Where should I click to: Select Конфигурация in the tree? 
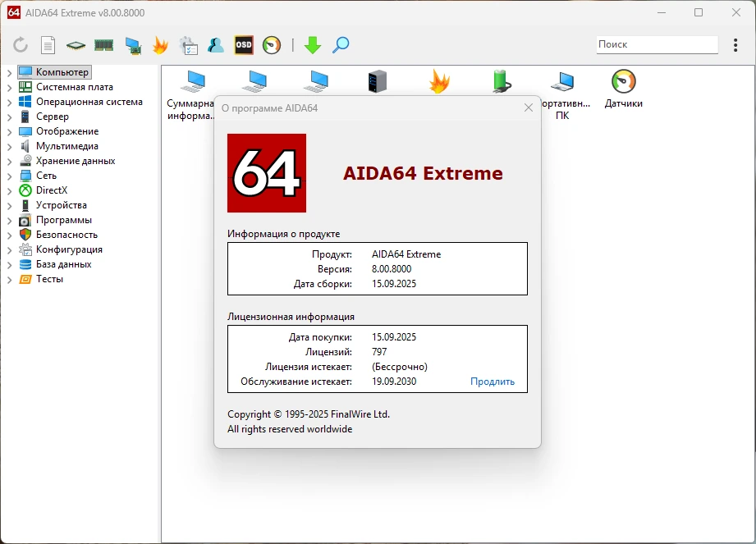click(60, 249)
